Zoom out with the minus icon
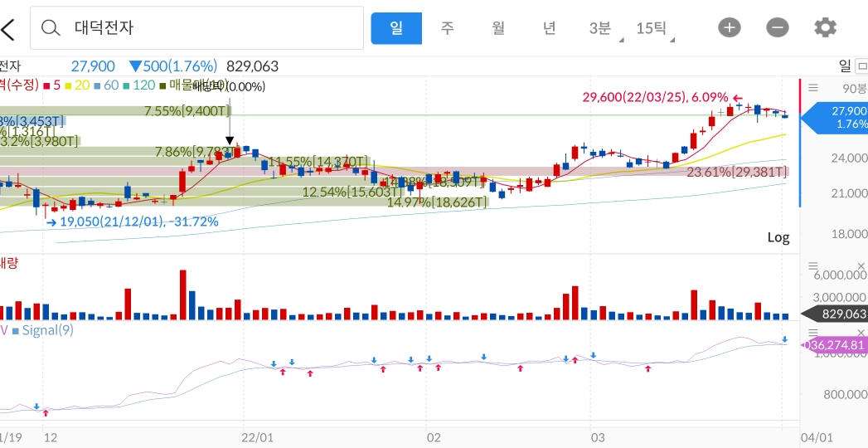Image resolution: width=868 pixels, height=448 pixels. point(777,27)
